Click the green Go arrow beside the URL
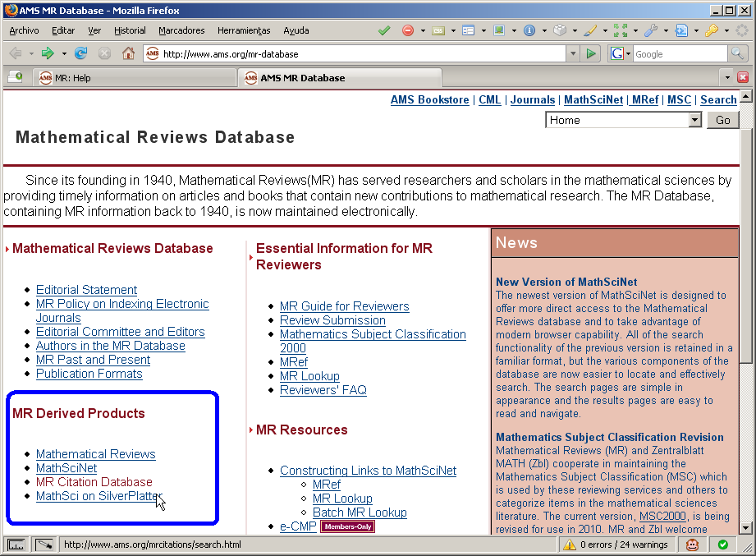Viewport: 756px width, 556px height. point(591,53)
